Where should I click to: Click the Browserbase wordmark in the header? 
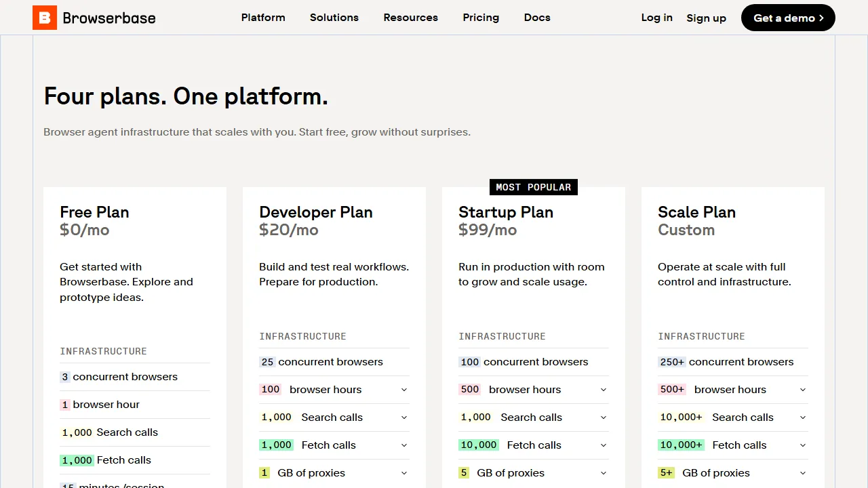tap(109, 18)
